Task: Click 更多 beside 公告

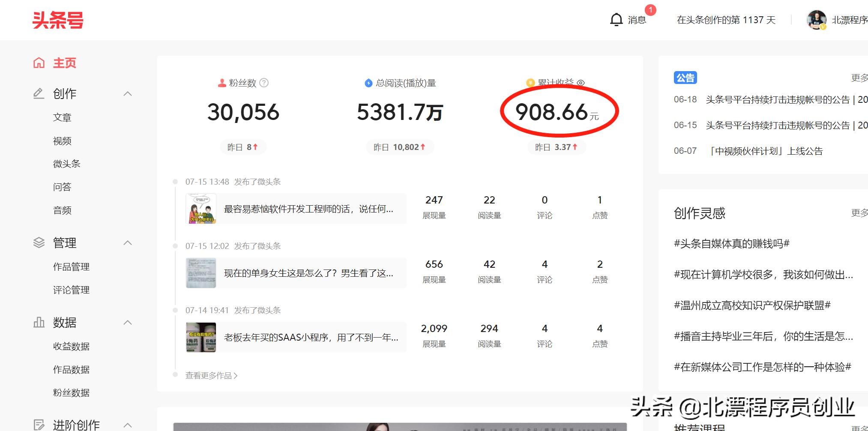Action: click(859, 78)
